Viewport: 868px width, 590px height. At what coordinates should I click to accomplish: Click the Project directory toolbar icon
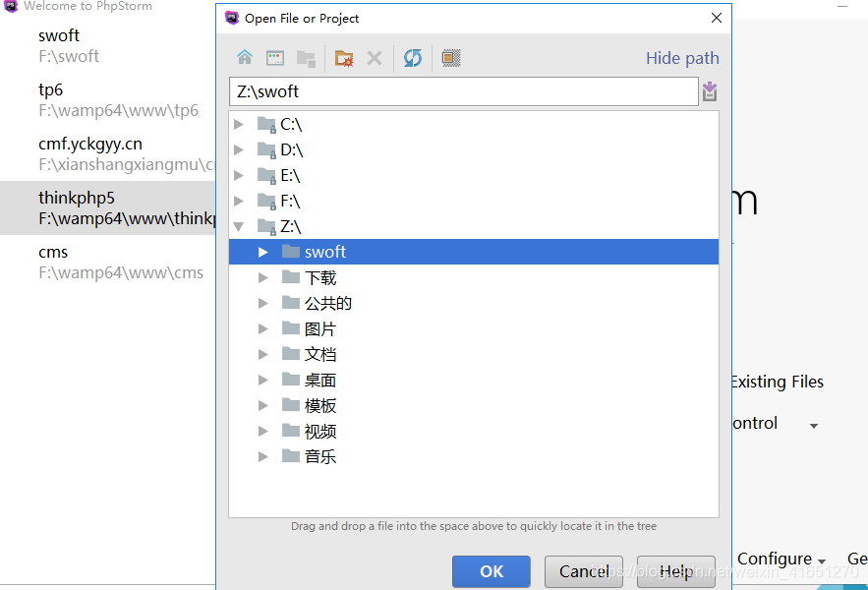tap(306, 58)
